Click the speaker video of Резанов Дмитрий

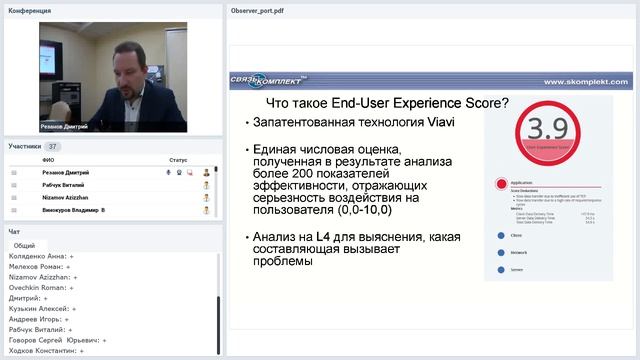pyautogui.click(x=113, y=77)
